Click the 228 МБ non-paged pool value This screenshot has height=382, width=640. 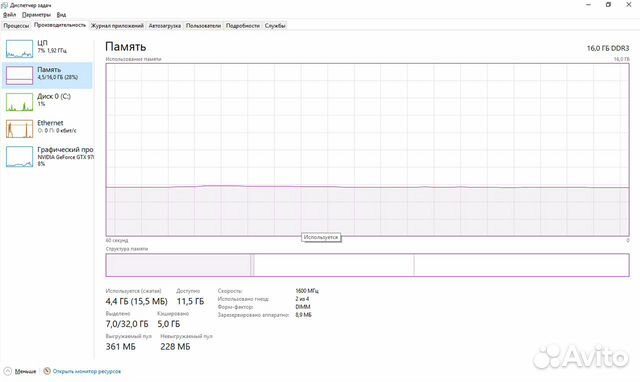[175, 347]
